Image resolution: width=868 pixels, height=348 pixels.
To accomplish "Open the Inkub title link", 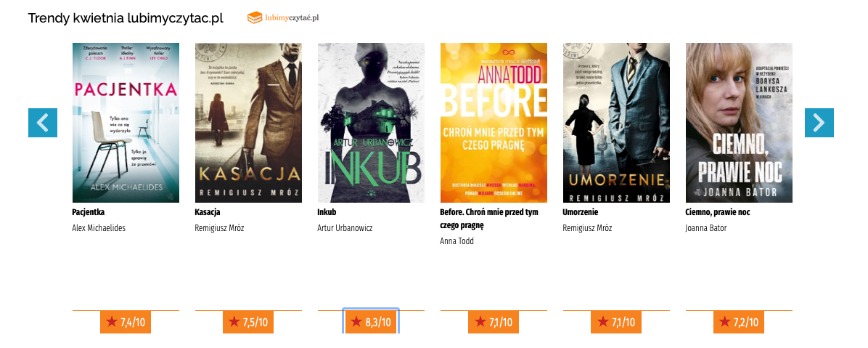I will coord(327,212).
